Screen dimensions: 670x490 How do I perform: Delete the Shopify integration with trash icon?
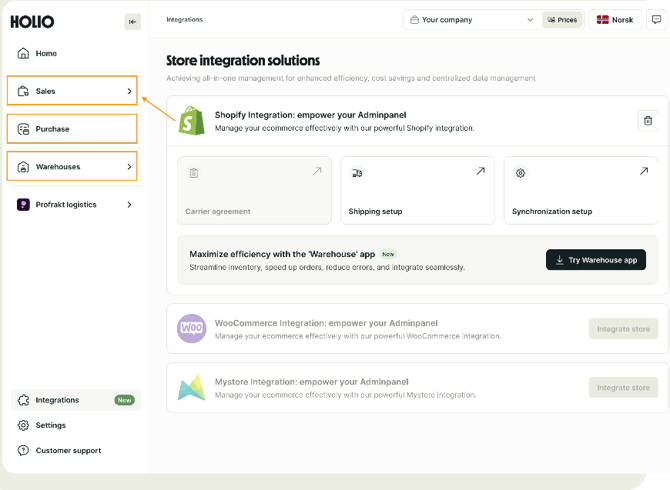647,121
